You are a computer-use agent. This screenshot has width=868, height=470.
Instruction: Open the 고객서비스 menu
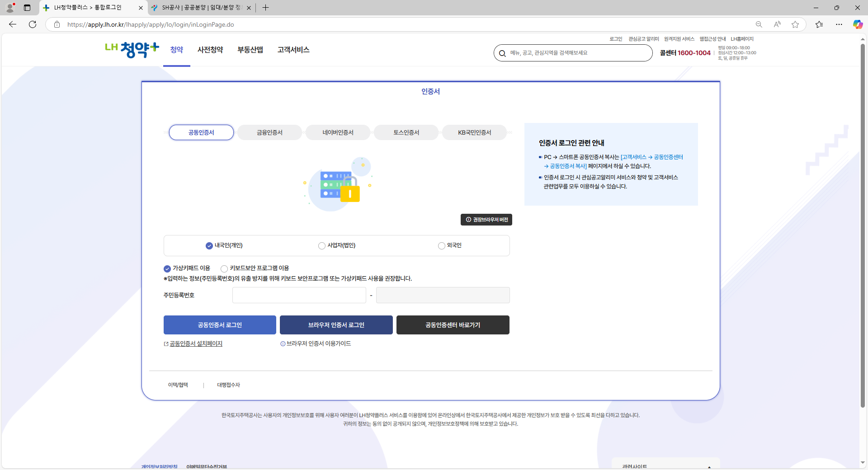(293, 50)
